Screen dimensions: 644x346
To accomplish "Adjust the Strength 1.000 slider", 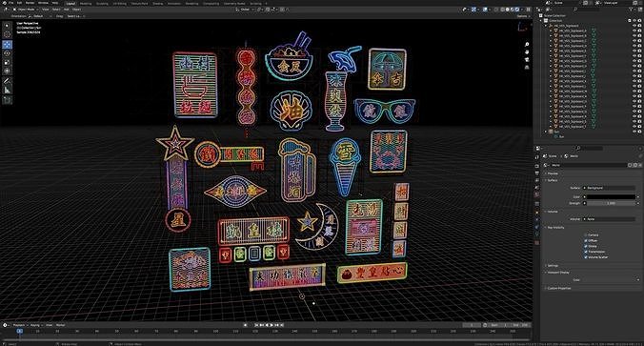I will 612,203.
